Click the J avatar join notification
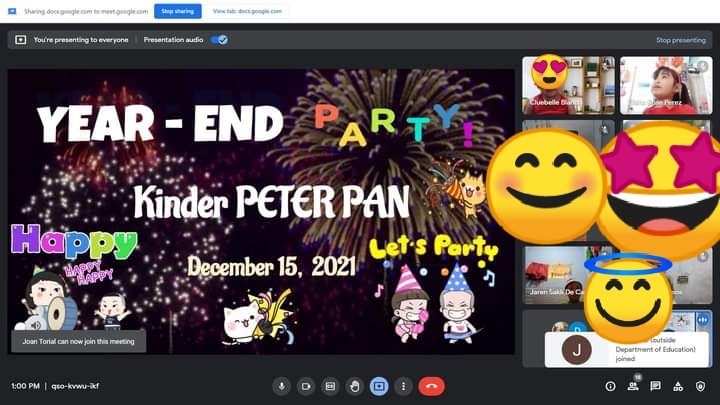Screen dimensions: 720x405 click(576, 349)
